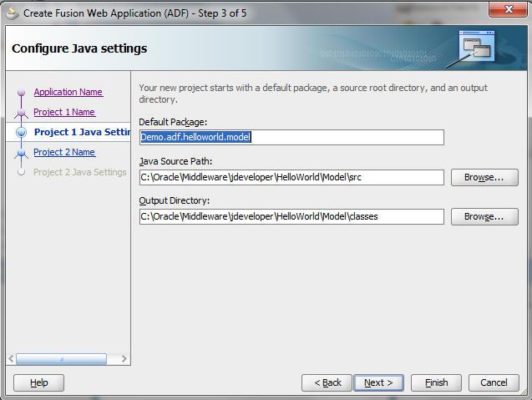Browse for the Output Directory
Viewport: 532px width, 400px height.
click(x=484, y=216)
